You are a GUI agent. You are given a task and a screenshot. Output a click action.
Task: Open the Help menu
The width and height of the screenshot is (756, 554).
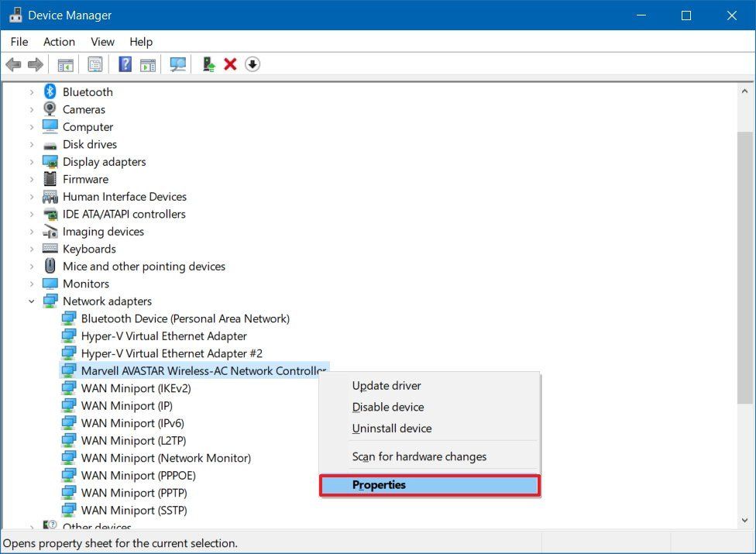[141, 42]
